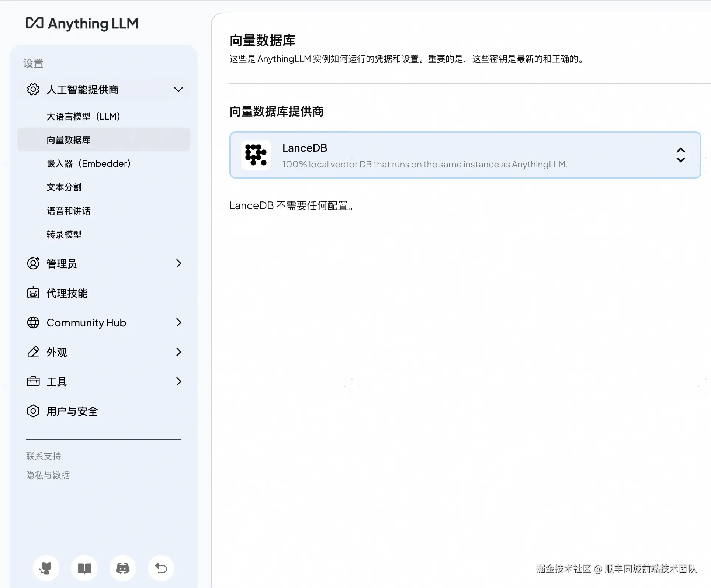
Task: Click the gear icon beside 人工智能提供商
Action: coord(33,89)
